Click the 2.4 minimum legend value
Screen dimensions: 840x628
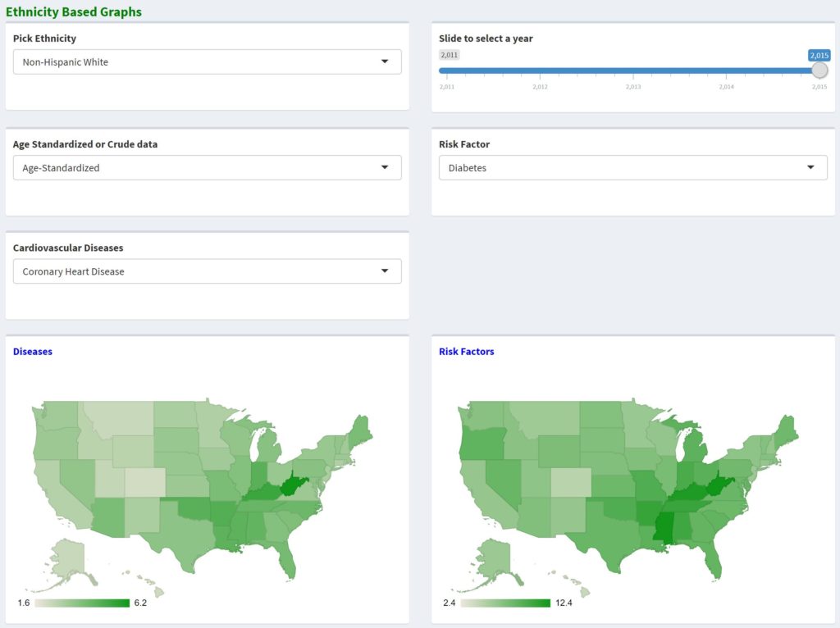tap(449, 603)
